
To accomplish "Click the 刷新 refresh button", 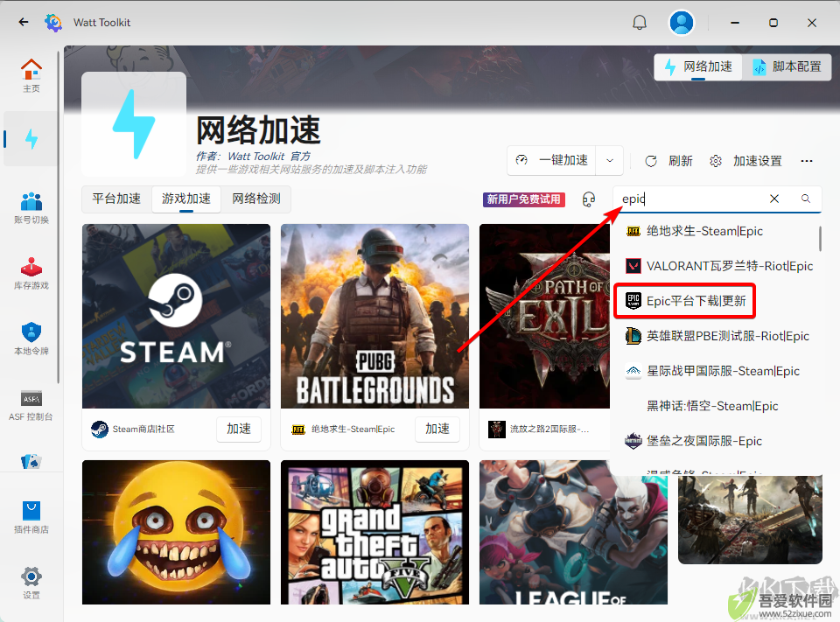I will pyautogui.click(x=668, y=161).
